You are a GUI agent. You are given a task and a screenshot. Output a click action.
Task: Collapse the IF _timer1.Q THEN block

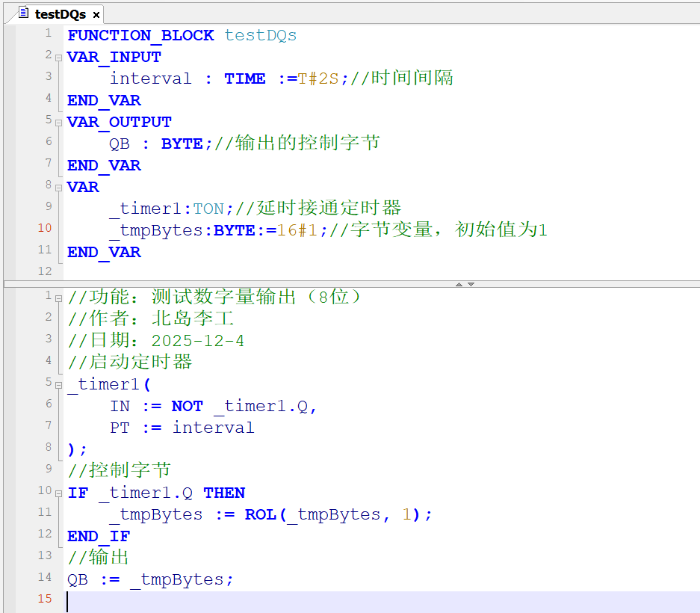tap(58, 492)
